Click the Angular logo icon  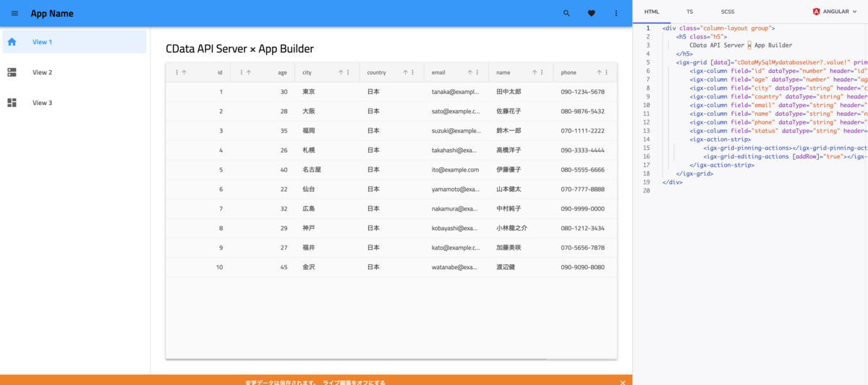point(817,12)
